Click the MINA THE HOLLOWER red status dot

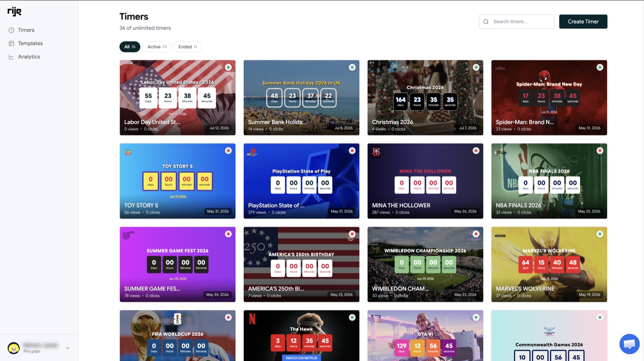click(x=476, y=151)
